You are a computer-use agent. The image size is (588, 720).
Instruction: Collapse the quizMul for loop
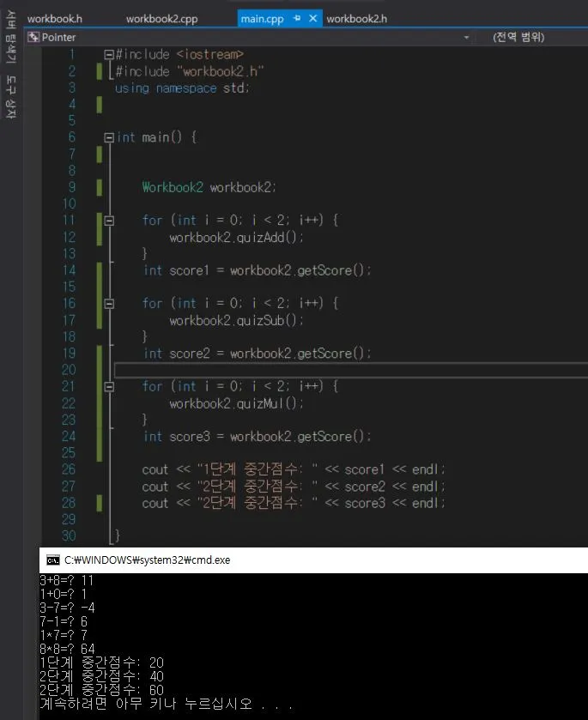pos(109,387)
